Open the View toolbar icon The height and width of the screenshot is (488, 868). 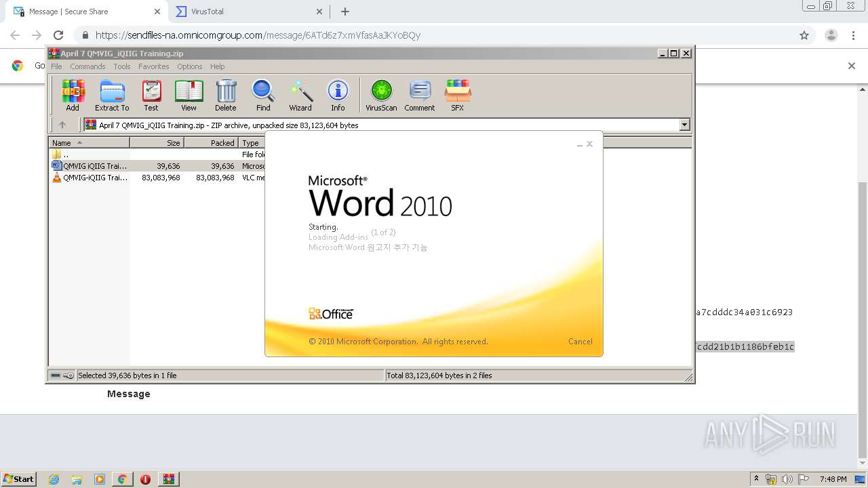pos(189,95)
